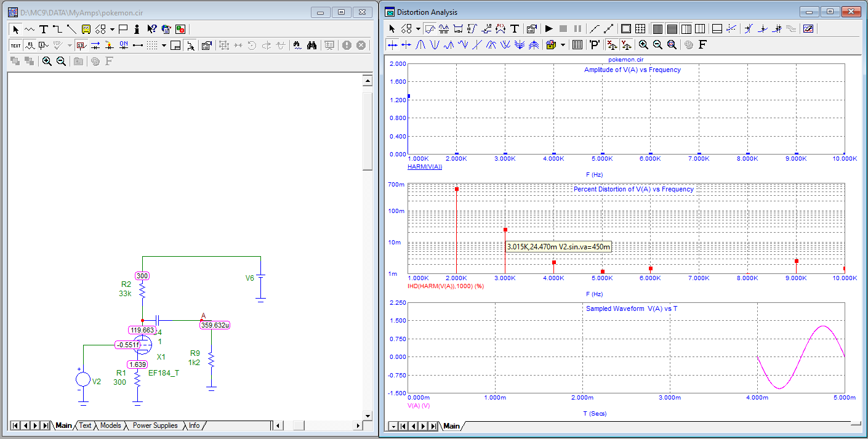Click the zoom-out magnifier in Distortion Analysis toolbar

657,44
